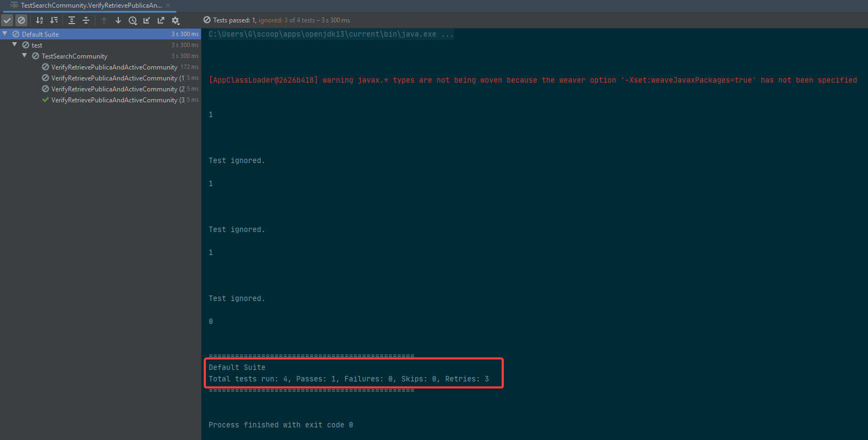Click the java.exe command line in console

pyautogui.click(x=331, y=34)
